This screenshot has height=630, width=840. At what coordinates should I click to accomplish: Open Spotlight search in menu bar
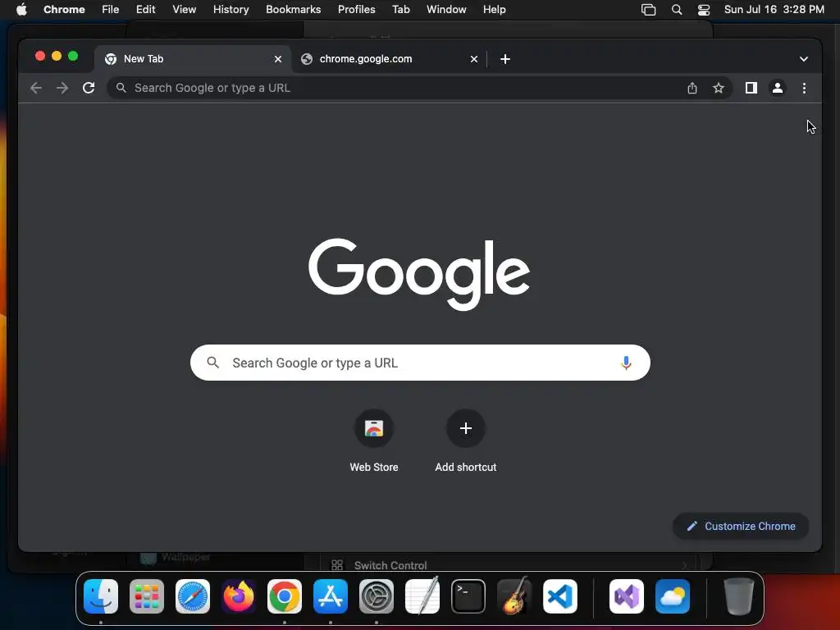[x=677, y=10]
